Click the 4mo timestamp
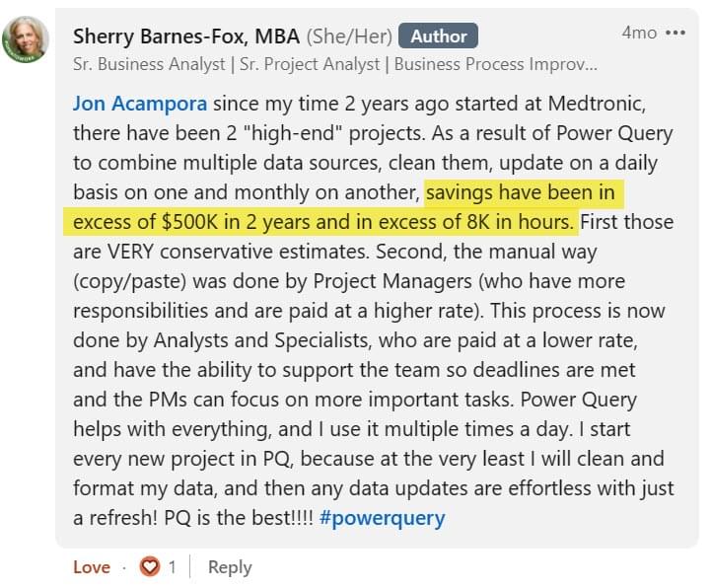711x588 pixels. [638, 33]
